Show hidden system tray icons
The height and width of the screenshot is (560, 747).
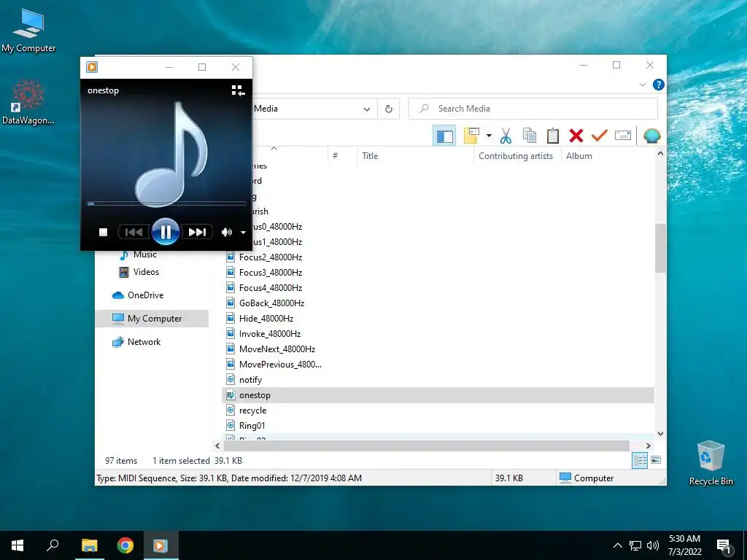tap(617, 545)
